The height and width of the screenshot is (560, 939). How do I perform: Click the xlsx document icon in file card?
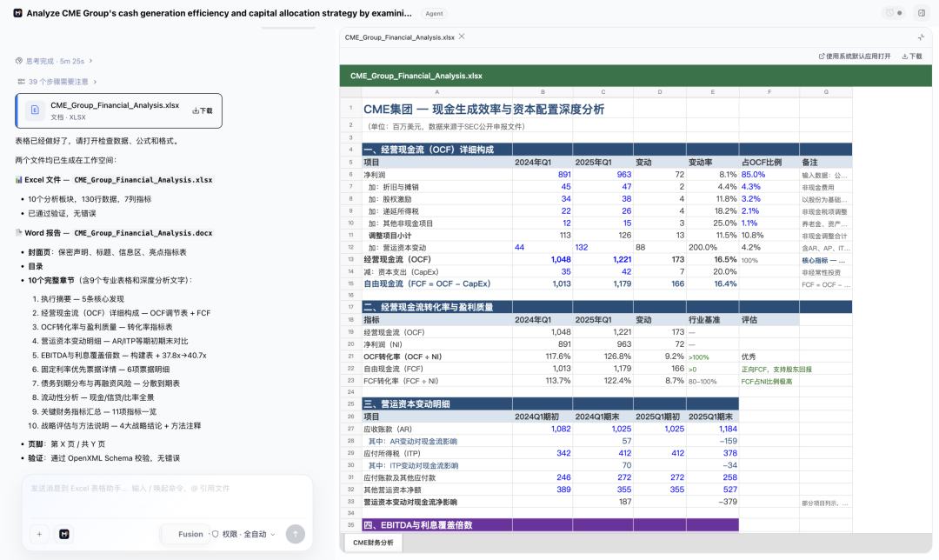(x=35, y=110)
